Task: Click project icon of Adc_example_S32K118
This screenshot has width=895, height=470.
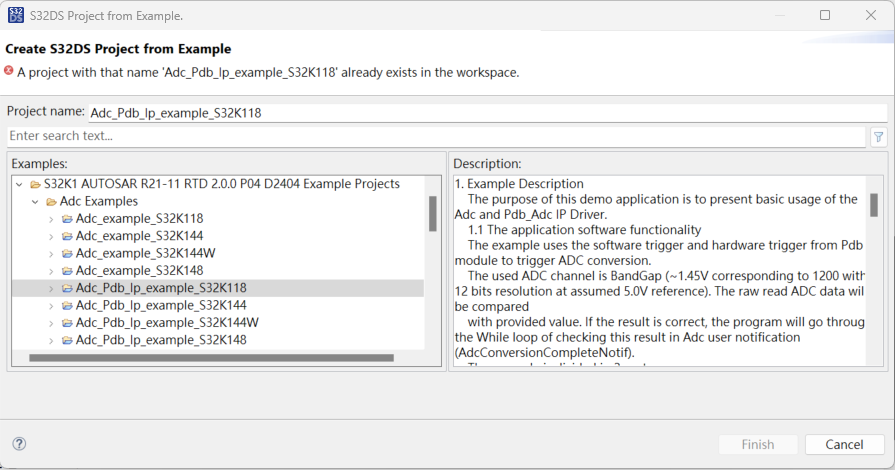Action: click(67, 219)
